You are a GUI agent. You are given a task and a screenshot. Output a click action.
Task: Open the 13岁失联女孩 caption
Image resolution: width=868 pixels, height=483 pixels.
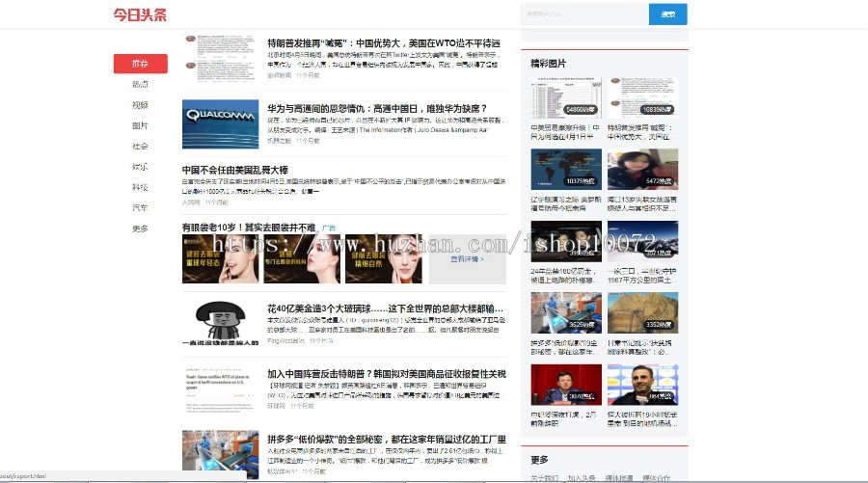[x=642, y=203]
